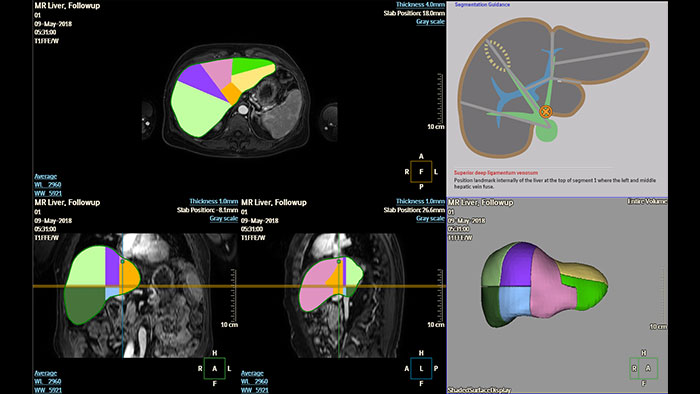
Task: Click the green portal vein circle in diagram
Action: tap(546, 131)
